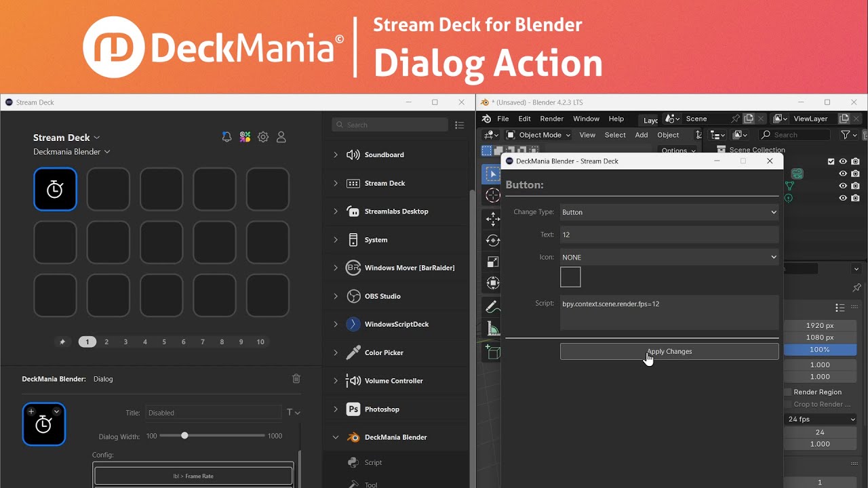Click the Script text field in dialog

(669, 312)
